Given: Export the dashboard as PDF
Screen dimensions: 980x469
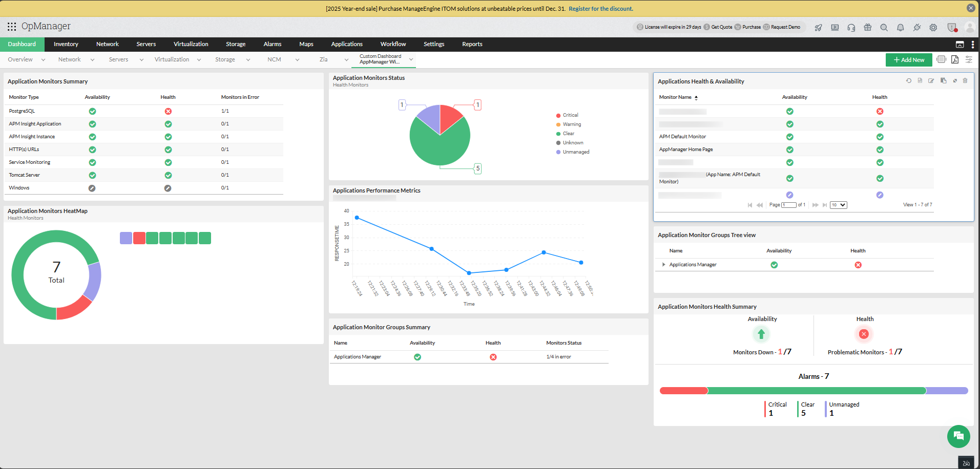Looking at the screenshot, I should pyautogui.click(x=954, y=59).
